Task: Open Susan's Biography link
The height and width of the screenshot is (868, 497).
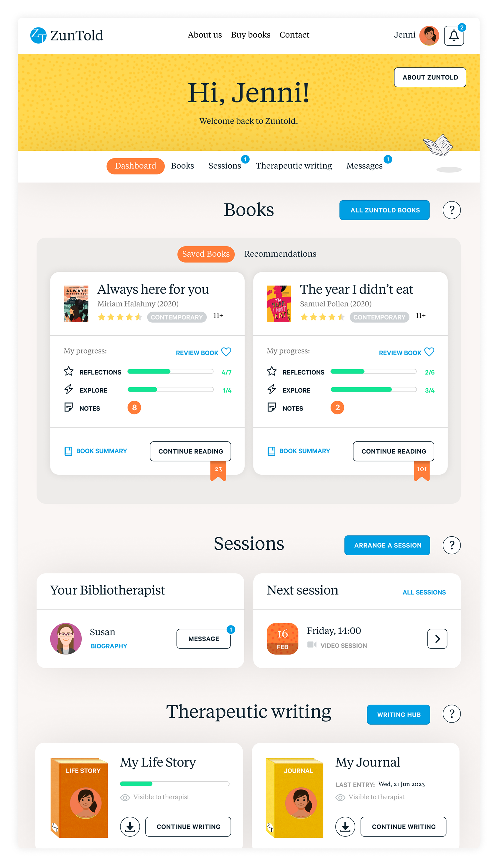Action: pos(109,646)
